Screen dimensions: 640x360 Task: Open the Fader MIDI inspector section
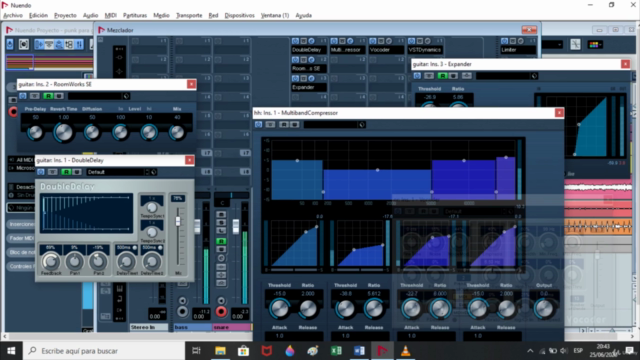pyautogui.click(x=21, y=238)
